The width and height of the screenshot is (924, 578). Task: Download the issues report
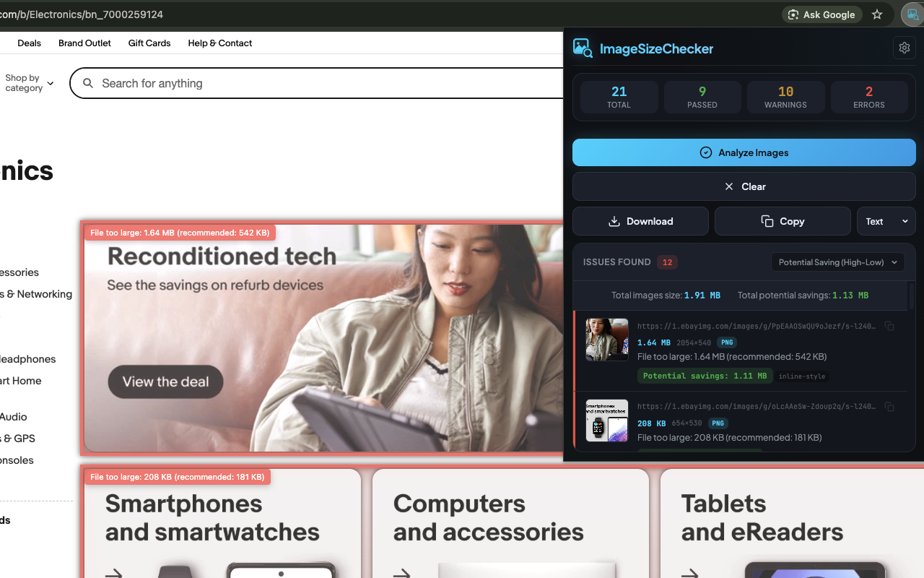tap(640, 221)
